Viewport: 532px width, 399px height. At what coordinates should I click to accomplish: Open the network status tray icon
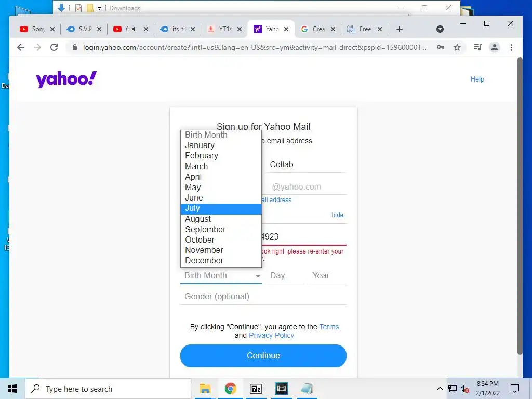[x=453, y=389]
